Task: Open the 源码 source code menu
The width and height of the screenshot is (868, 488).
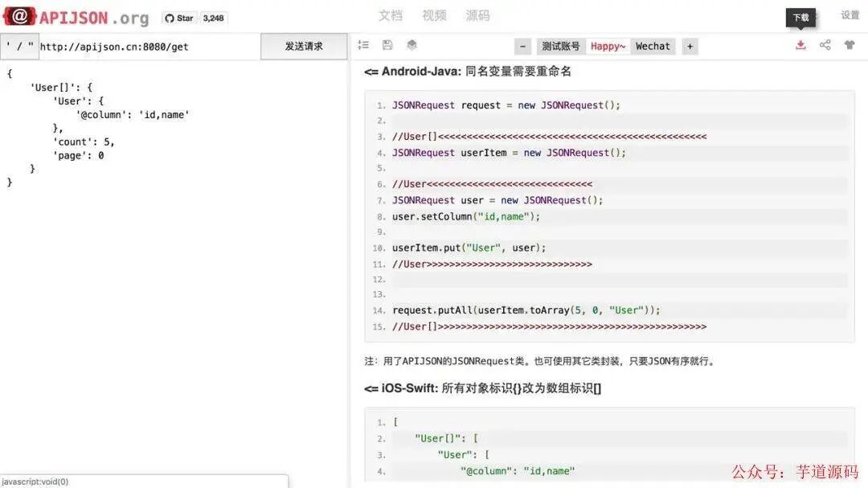Action: click(x=477, y=16)
